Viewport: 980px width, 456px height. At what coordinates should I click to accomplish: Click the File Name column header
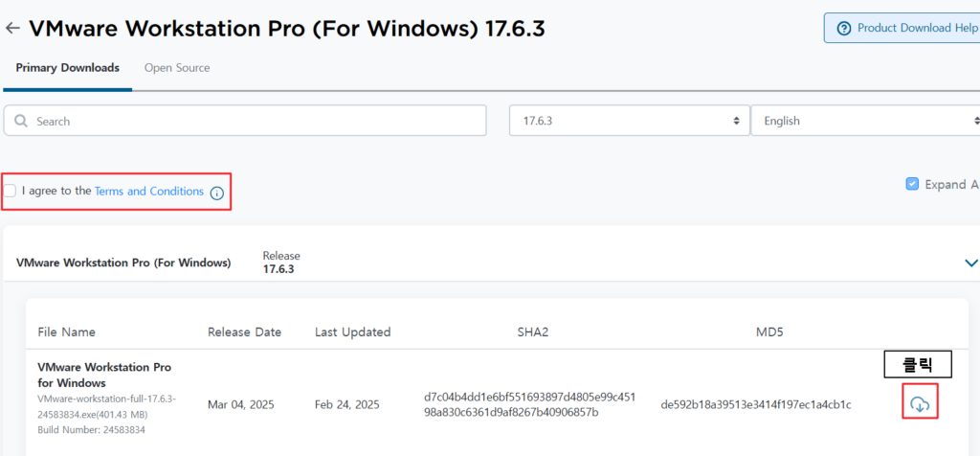67,332
